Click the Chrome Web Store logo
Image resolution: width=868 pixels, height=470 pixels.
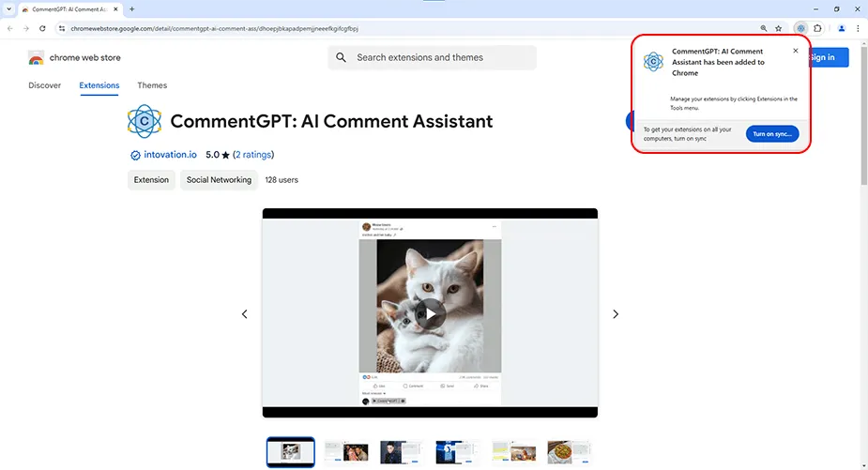(36, 57)
